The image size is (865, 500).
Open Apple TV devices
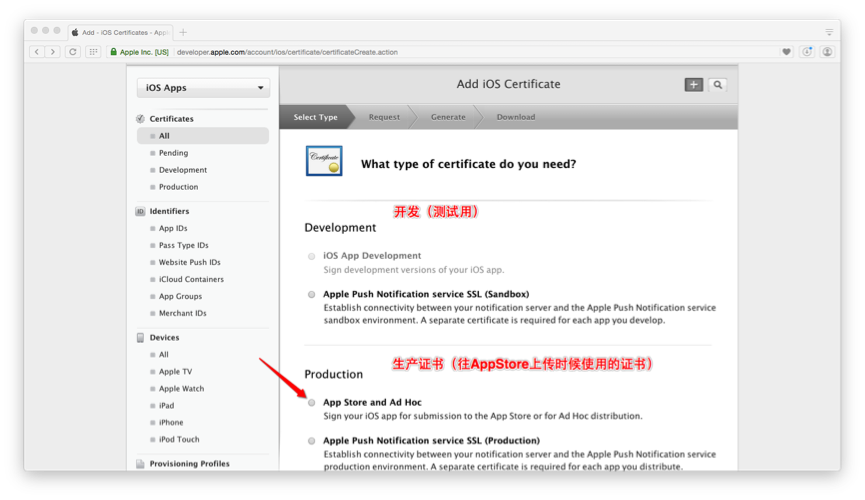[175, 372]
